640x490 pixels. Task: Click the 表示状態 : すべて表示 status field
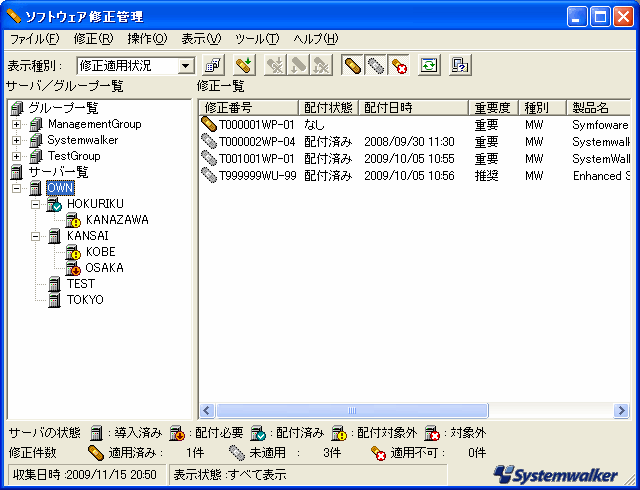pos(308,474)
